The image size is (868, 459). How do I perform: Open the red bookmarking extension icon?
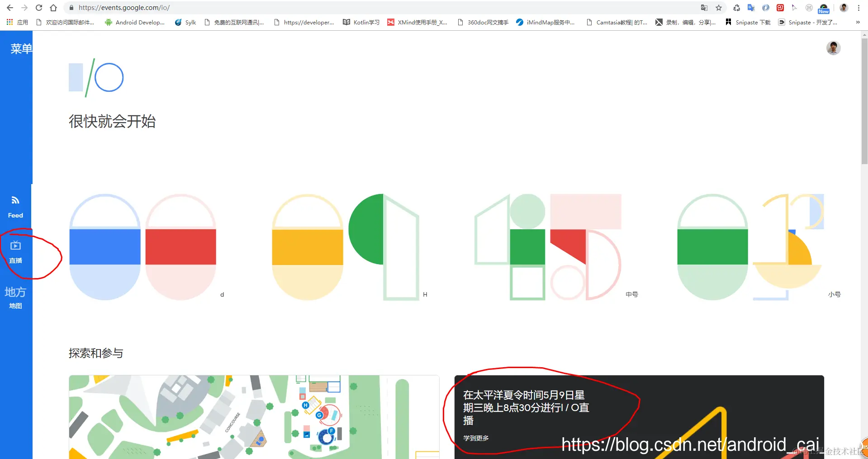click(x=780, y=8)
